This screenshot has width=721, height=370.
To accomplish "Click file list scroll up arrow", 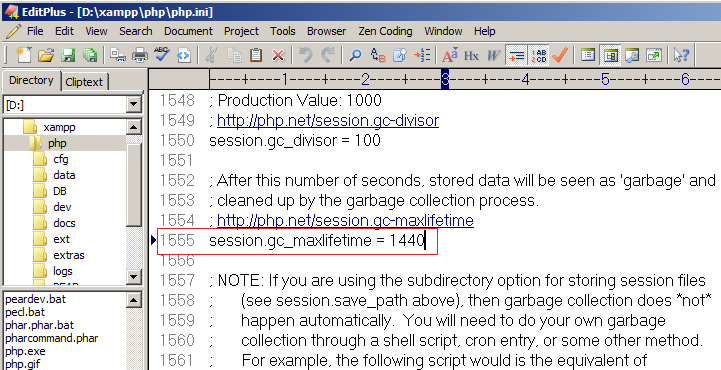I will pos(134,300).
